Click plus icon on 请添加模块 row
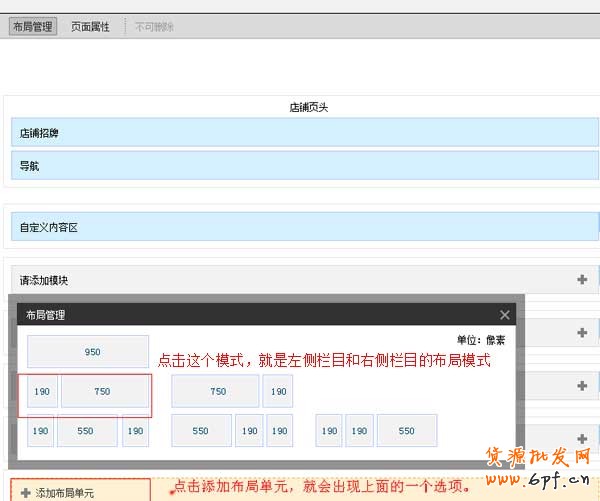This screenshot has width=600, height=501. tap(582, 280)
